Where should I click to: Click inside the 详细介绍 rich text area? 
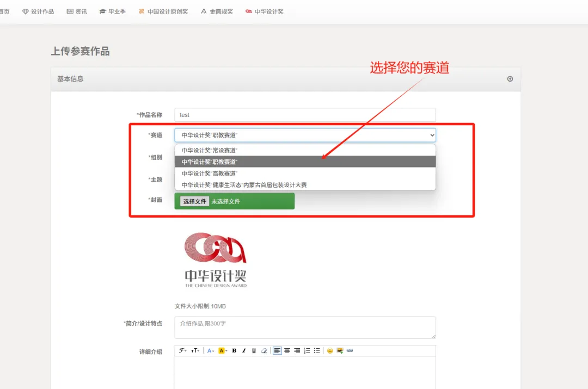coord(305,373)
